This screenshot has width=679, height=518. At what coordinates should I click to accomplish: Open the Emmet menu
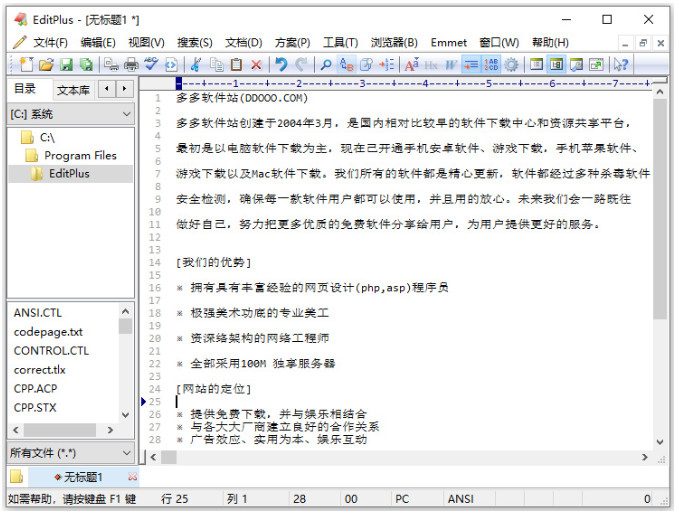pyautogui.click(x=449, y=42)
